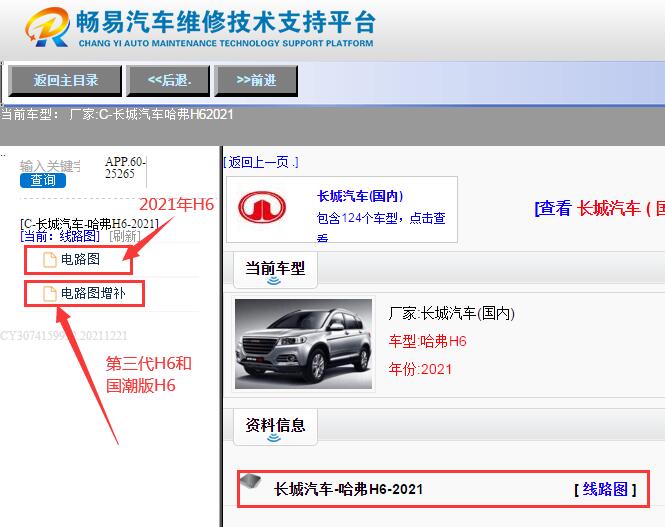Click the 电路图 document icon
The image size is (665, 527).
[50, 259]
